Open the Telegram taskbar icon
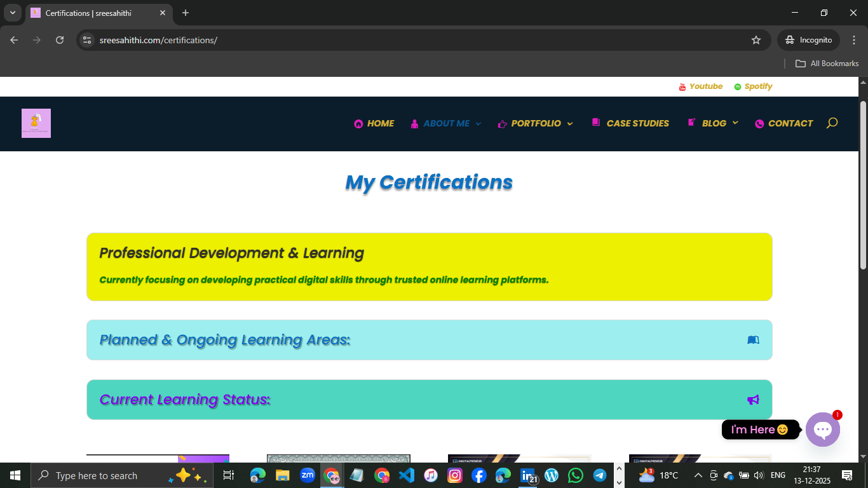The height and width of the screenshot is (488, 868). [600, 475]
